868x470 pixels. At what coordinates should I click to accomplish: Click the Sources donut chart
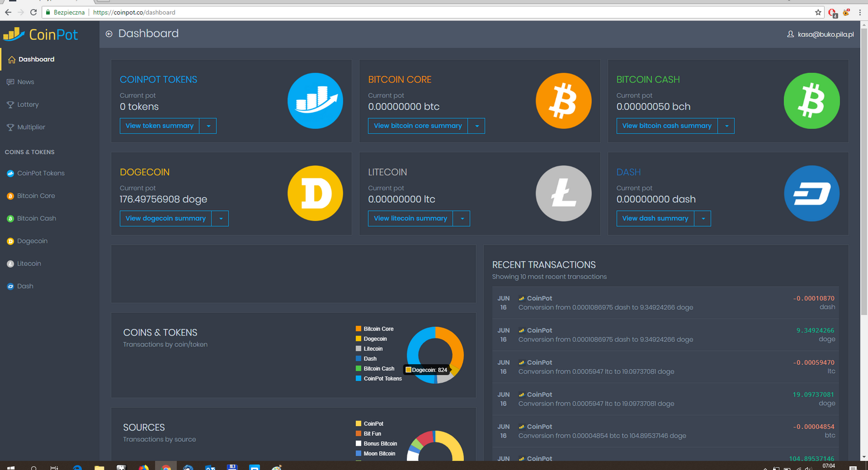[x=435, y=446]
